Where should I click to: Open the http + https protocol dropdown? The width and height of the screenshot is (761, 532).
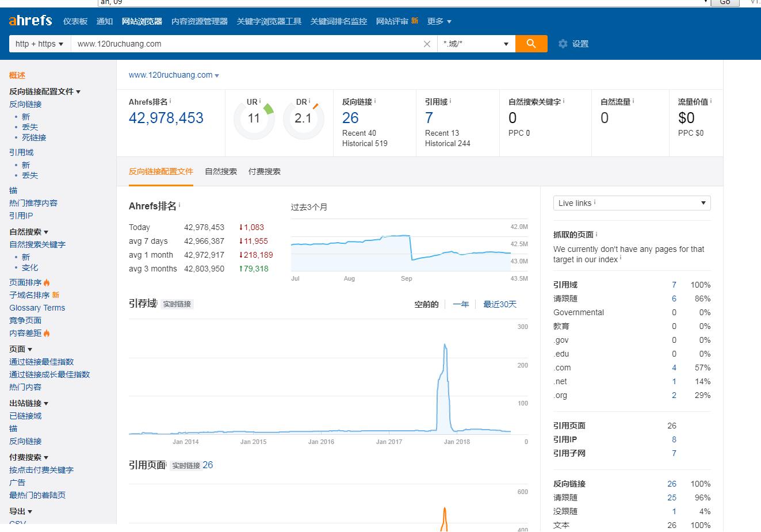click(x=39, y=44)
